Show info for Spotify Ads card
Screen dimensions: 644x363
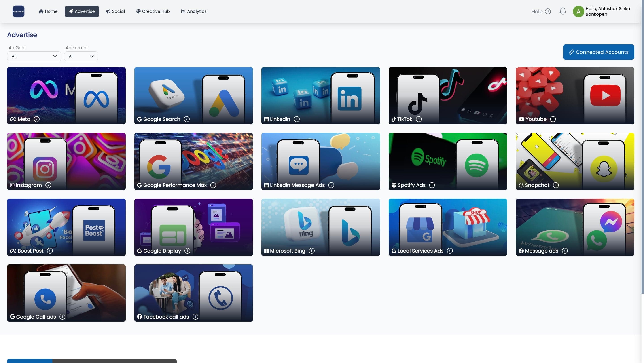[432, 185]
